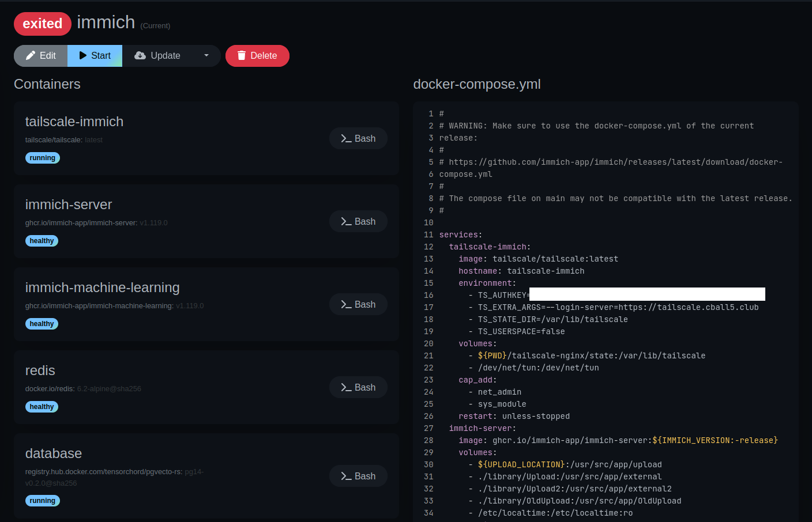Select the immich-machine-learning container title

(x=103, y=288)
